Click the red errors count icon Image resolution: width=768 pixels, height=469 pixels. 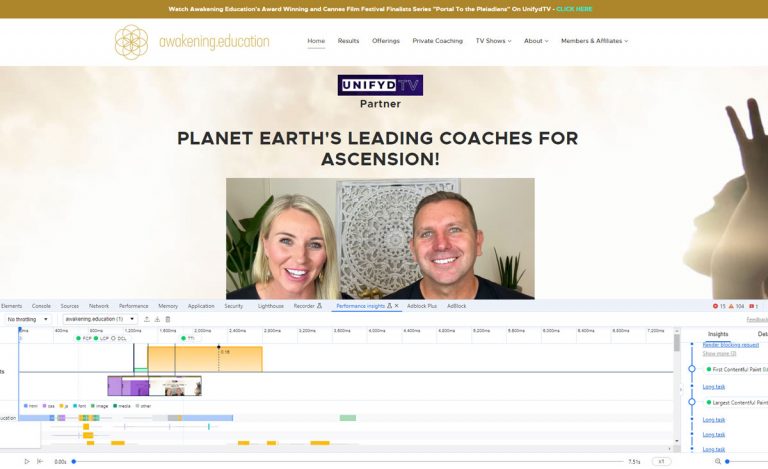tap(715, 306)
